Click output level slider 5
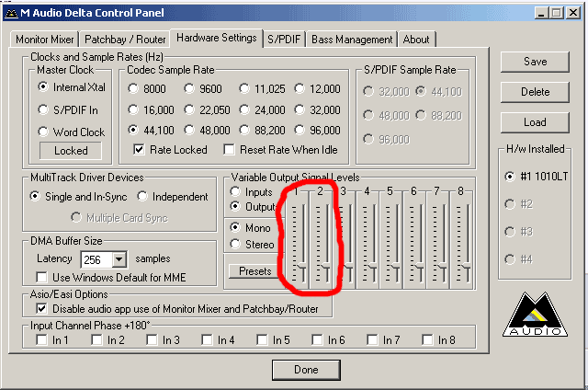 coord(396,268)
